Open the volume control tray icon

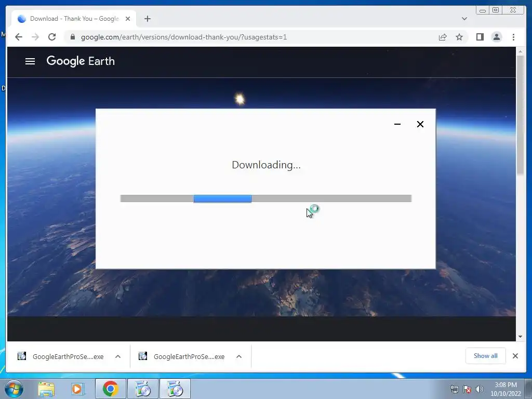pyautogui.click(x=480, y=389)
